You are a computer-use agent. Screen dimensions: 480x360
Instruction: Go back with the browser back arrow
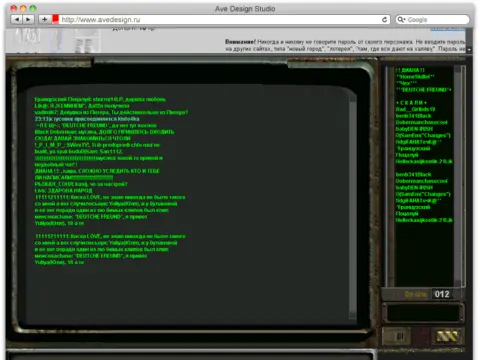point(16,20)
